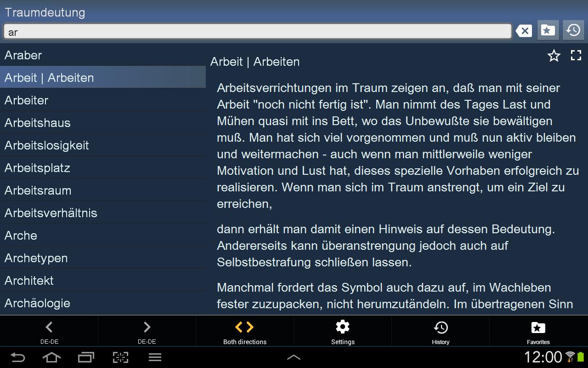588x368 pixels.
Task: Open the Architekt entry
Action: pos(103,281)
